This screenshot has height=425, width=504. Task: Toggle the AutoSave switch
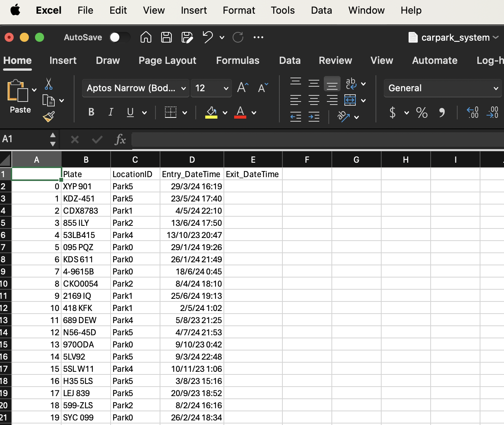[119, 37]
